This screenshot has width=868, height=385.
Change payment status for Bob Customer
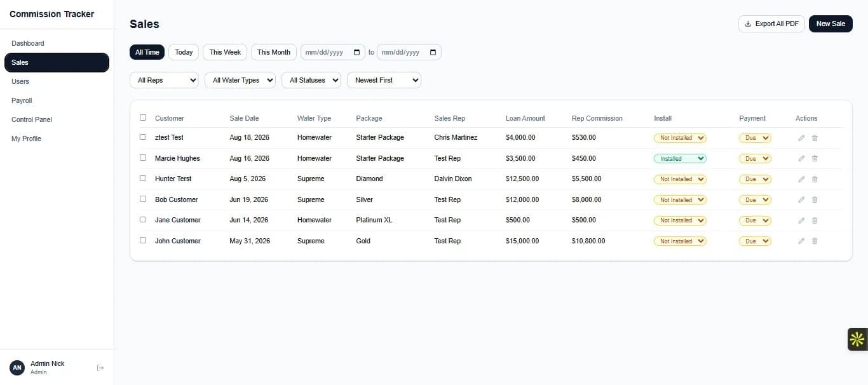click(x=755, y=199)
